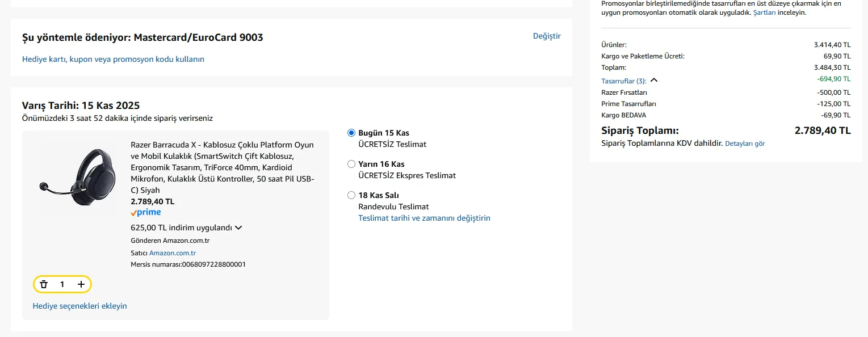
Task: Click the chevron arrow beside Tasarruflar (3)
Action: (x=654, y=81)
